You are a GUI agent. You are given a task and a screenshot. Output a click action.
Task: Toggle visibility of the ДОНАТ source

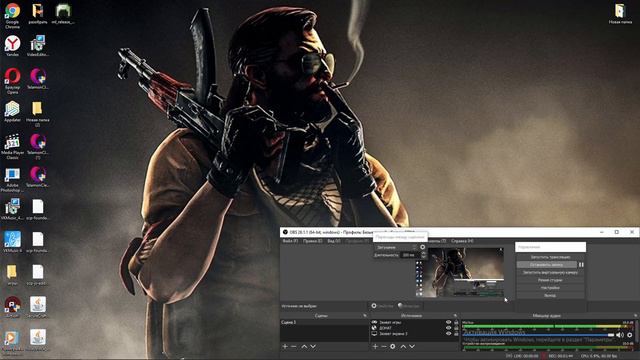point(449,328)
